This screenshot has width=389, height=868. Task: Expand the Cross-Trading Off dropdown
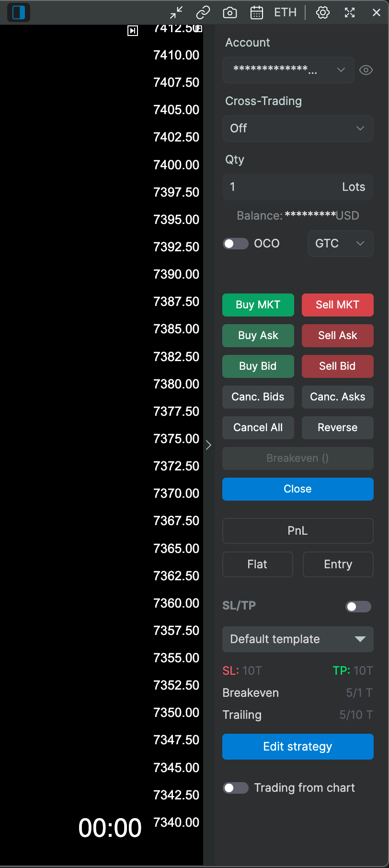[x=298, y=129]
